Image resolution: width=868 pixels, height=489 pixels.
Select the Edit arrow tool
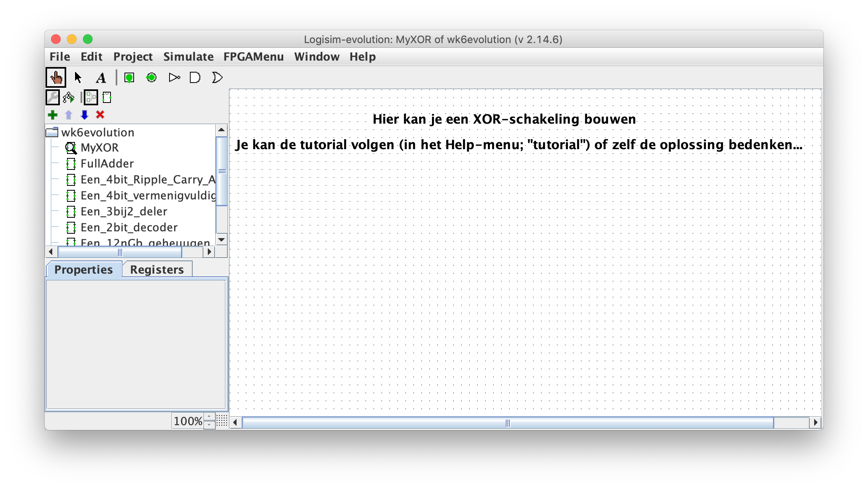click(x=78, y=77)
